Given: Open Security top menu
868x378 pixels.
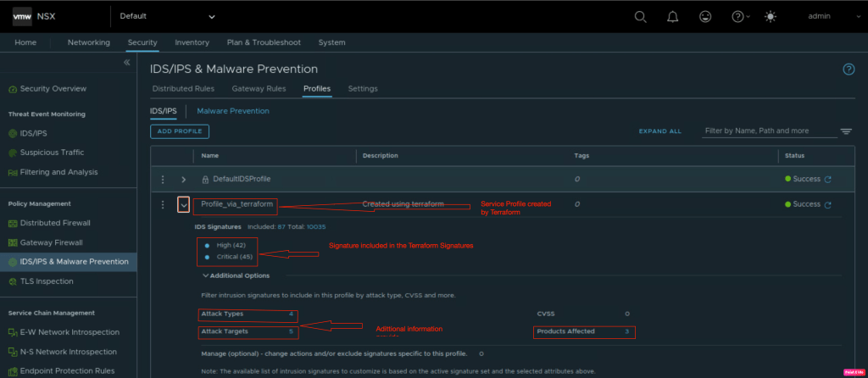Looking at the screenshot, I should click(x=142, y=42).
